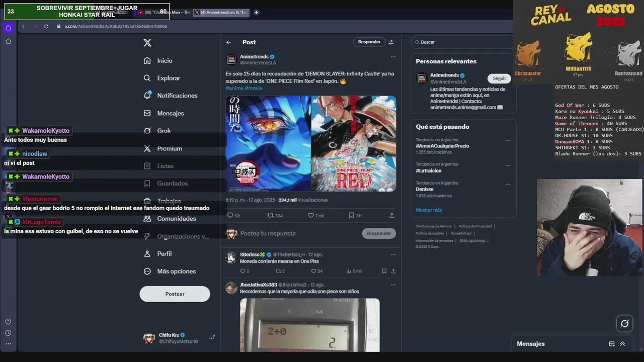
Task: Click grey Responder button beside reply field
Action: coord(379,233)
